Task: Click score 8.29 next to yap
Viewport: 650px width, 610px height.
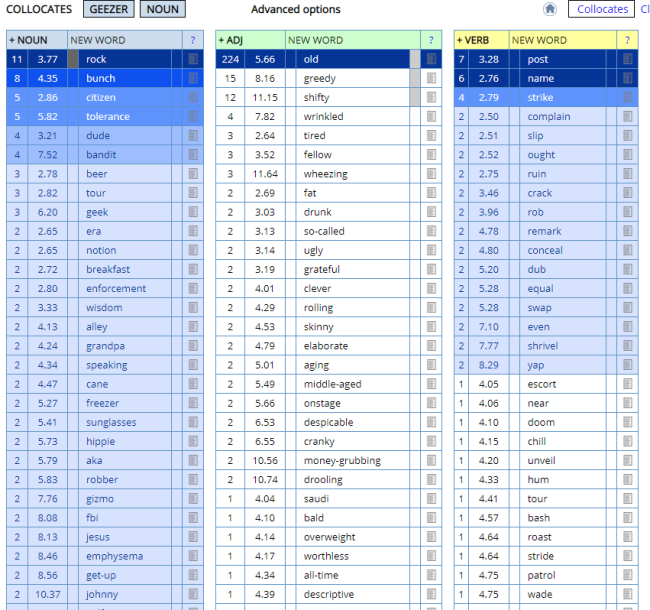Action: pos(488,365)
